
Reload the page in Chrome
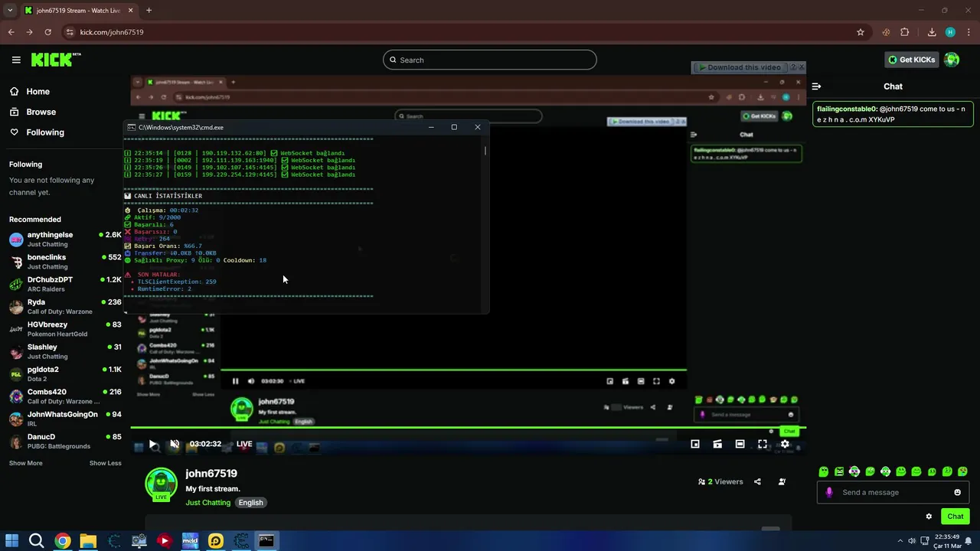pyautogui.click(x=47, y=32)
